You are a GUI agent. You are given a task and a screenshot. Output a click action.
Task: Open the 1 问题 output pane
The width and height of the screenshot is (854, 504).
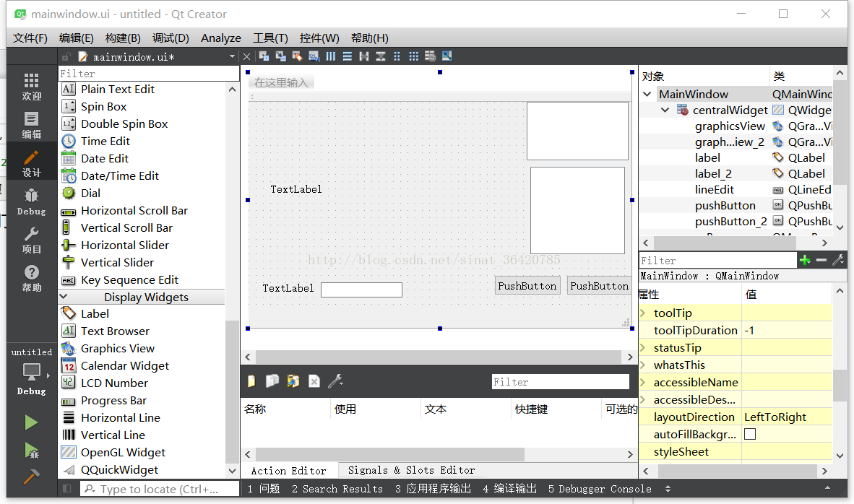coord(264,489)
